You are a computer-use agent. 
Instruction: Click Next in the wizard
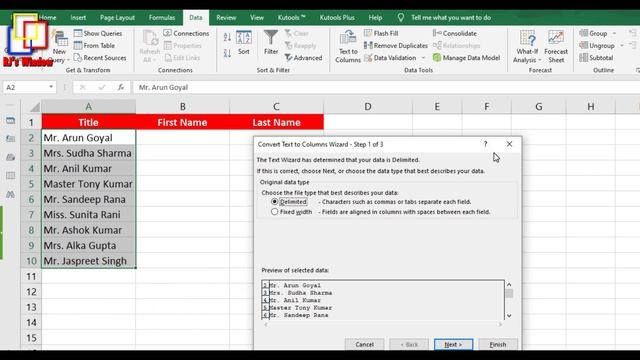(x=453, y=344)
